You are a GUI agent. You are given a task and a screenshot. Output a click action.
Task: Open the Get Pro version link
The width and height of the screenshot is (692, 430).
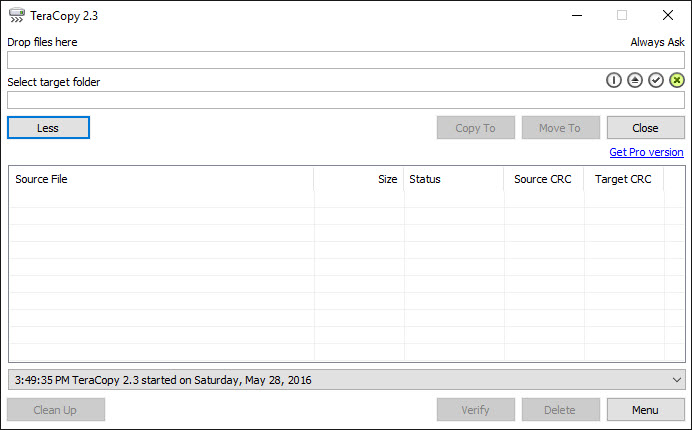tap(646, 152)
